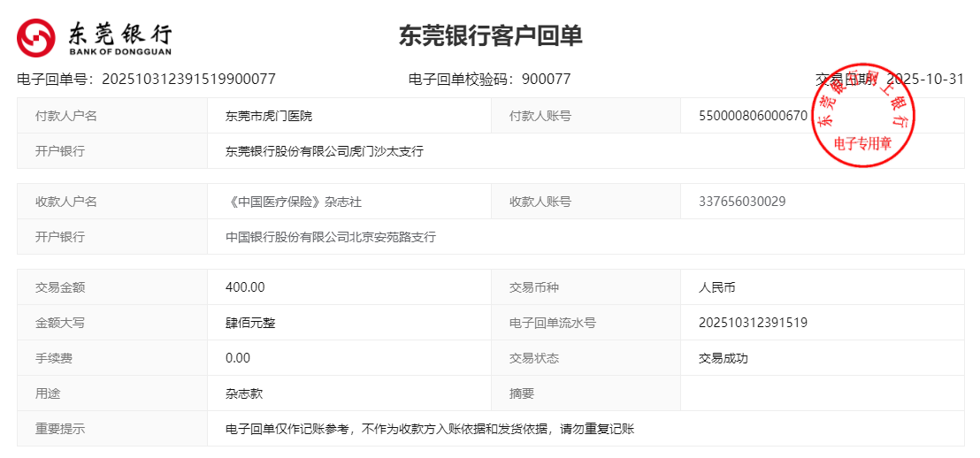Click payer account number 550000806000670
The width and height of the screenshot is (980, 458).
(x=752, y=116)
